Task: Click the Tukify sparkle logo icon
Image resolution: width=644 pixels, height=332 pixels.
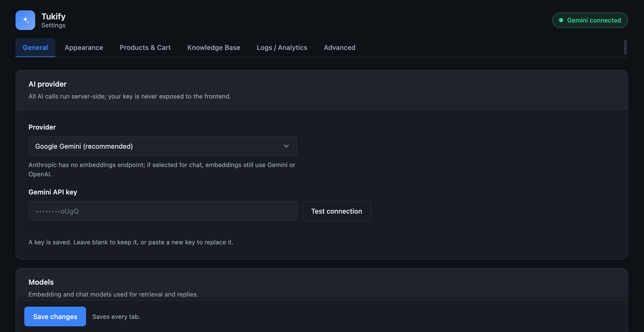Action: (25, 20)
